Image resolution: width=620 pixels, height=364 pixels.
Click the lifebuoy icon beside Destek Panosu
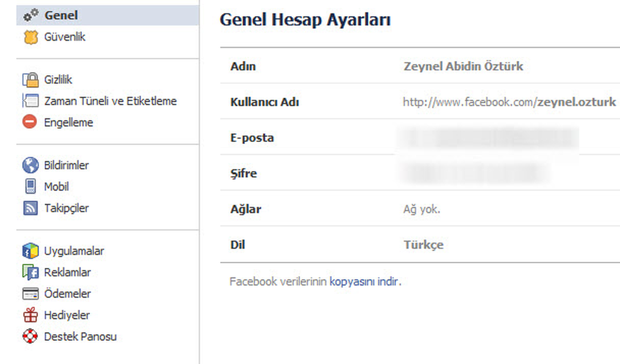(30, 337)
